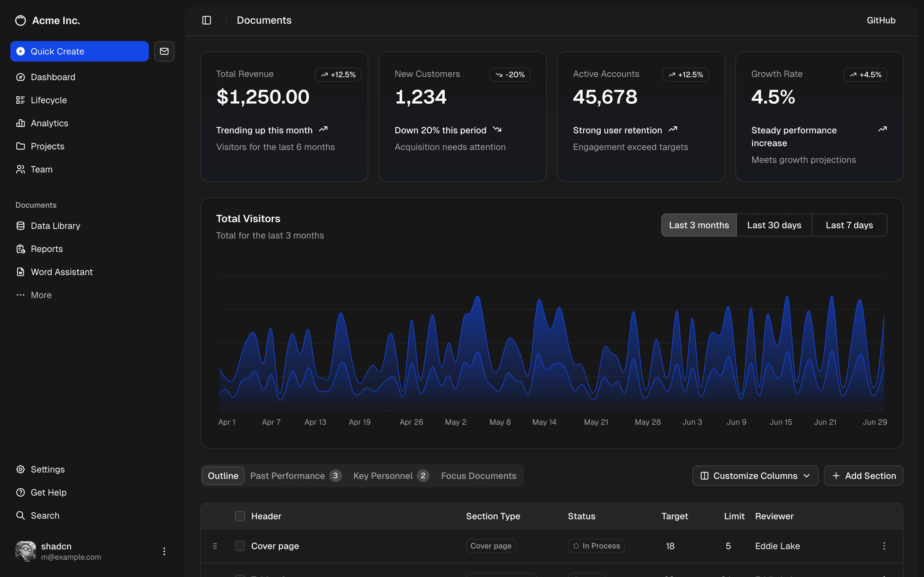Open row actions for Cover page
Screen dimensions: 924x577
point(884,546)
